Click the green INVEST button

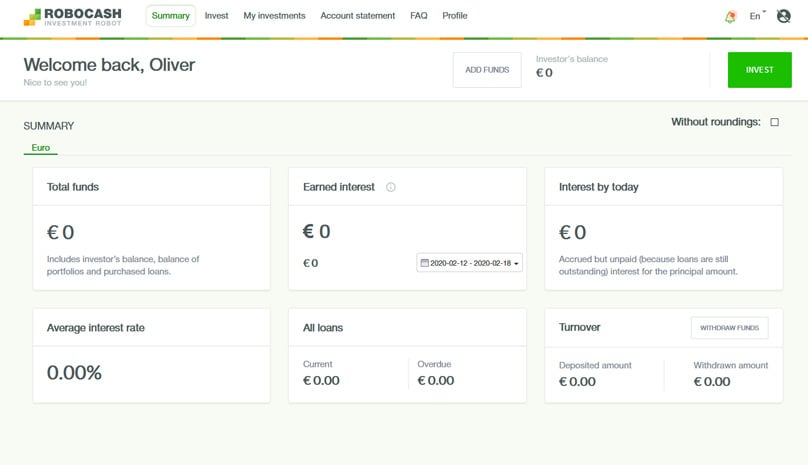click(760, 70)
